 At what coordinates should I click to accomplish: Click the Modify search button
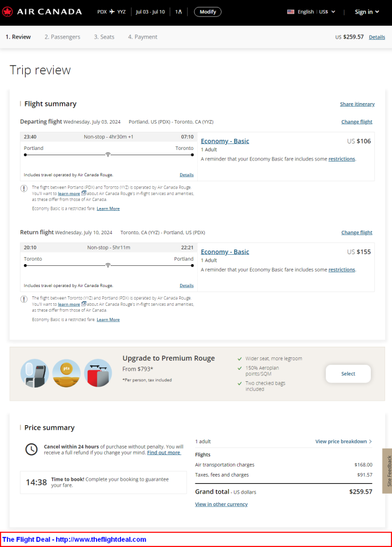[x=208, y=12]
